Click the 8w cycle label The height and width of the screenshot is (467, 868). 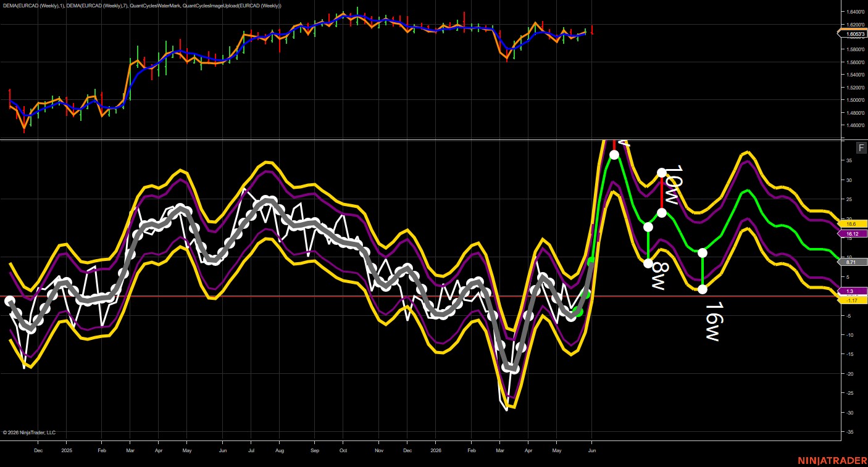click(x=659, y=276)
